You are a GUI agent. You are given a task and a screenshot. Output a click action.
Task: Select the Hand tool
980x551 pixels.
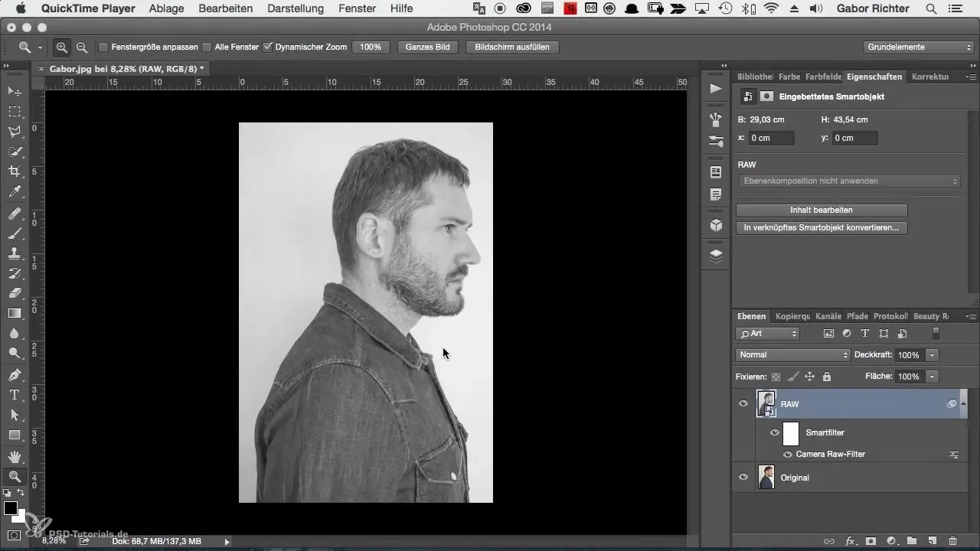point(15,457)
